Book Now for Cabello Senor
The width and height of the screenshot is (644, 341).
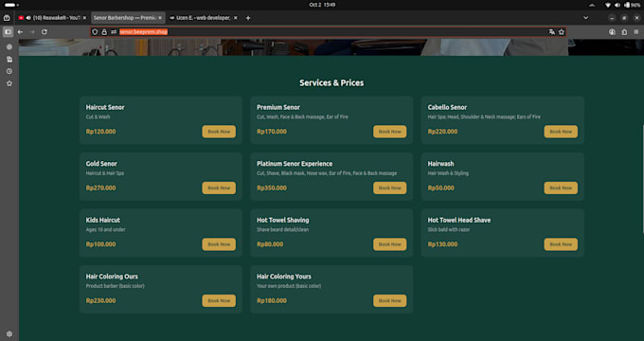[561, 132]
